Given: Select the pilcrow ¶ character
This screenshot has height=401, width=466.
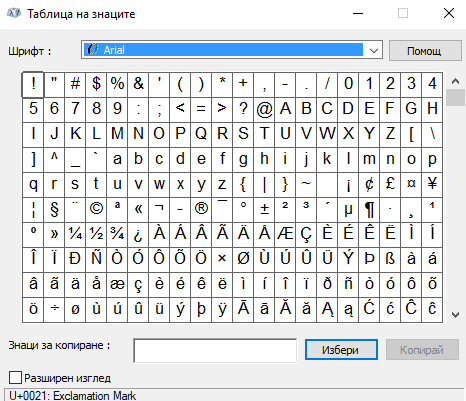Looking at the screenshot, I should coord(369,210).
